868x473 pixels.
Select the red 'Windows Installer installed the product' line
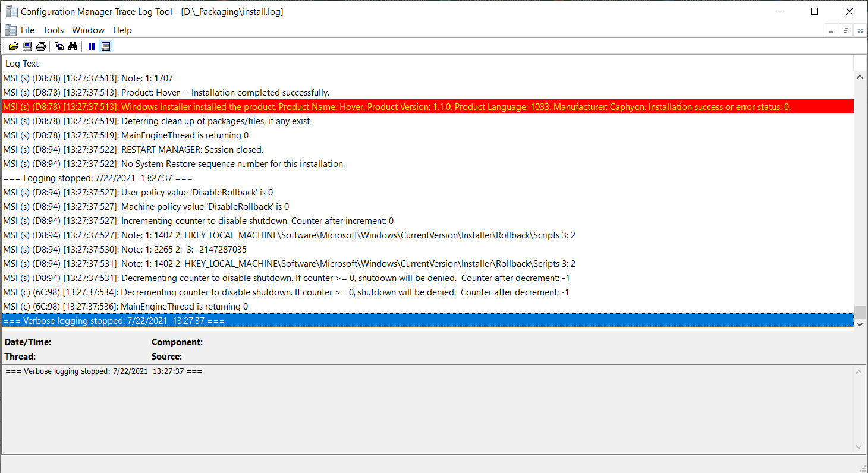pyautogui.click(x=427, y=107)
